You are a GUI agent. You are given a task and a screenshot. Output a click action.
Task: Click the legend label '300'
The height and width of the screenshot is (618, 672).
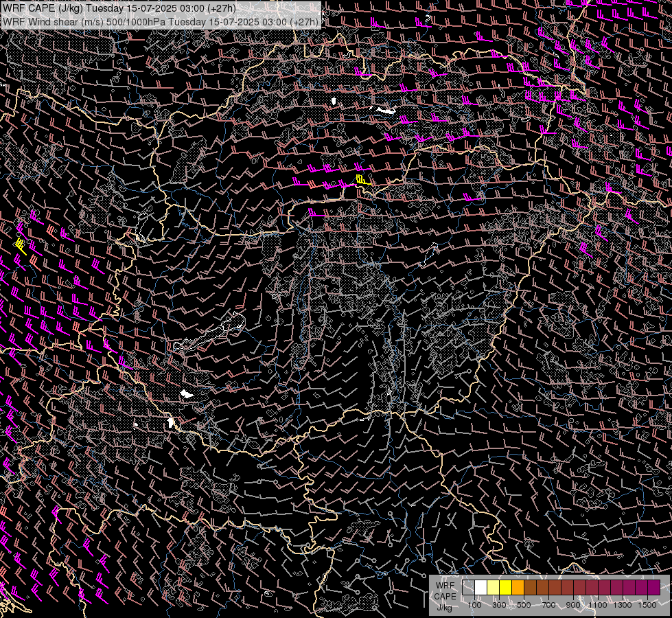[x=499, y=605]
